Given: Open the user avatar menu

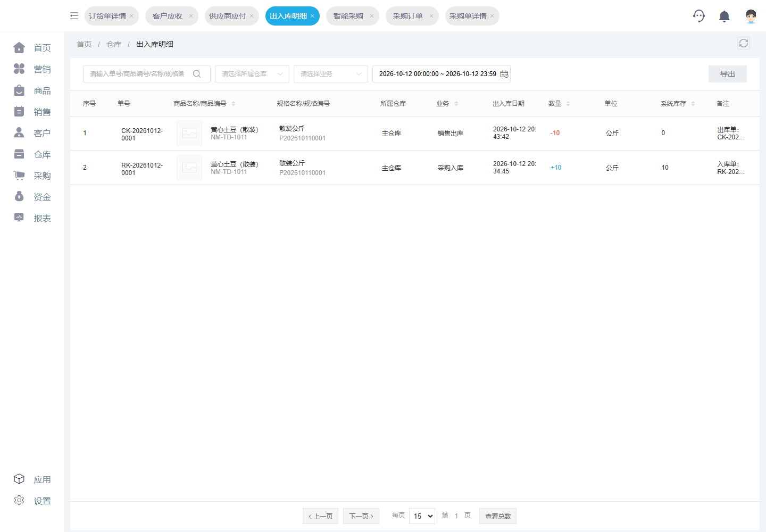Looking at the screenshot, I should 751,16.
